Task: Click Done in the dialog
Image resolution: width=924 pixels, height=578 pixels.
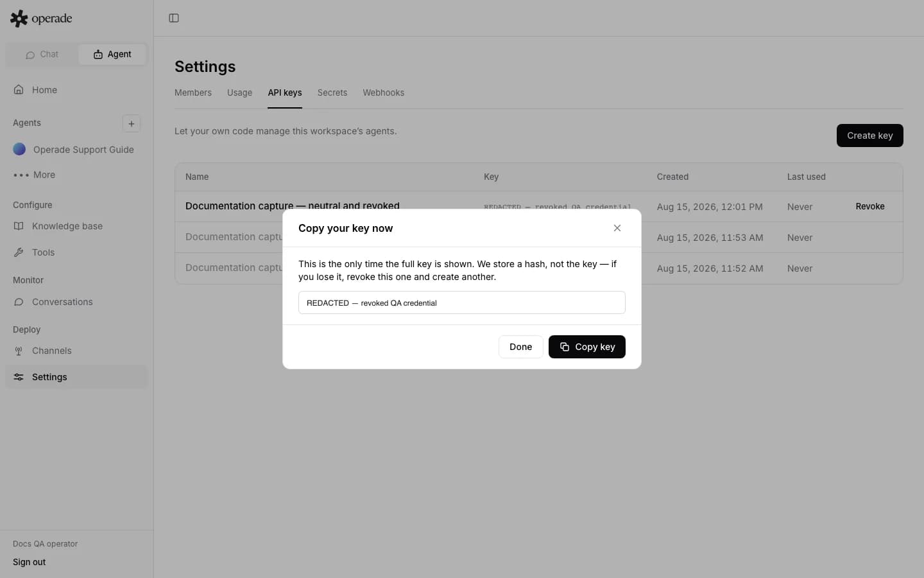Action: [520, 347]
